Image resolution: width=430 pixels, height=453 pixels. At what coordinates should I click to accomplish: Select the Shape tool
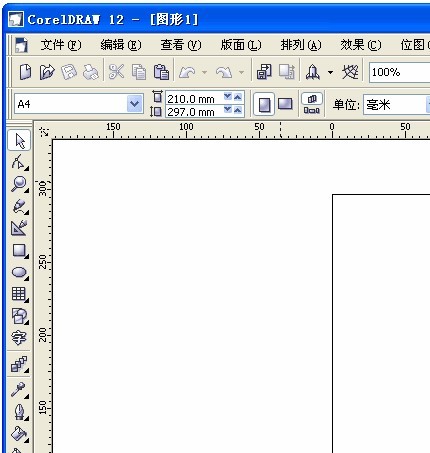coord(19,162)
